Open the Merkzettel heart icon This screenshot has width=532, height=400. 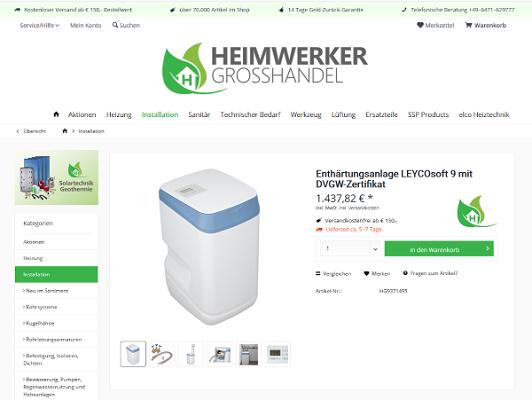[420, 25]
